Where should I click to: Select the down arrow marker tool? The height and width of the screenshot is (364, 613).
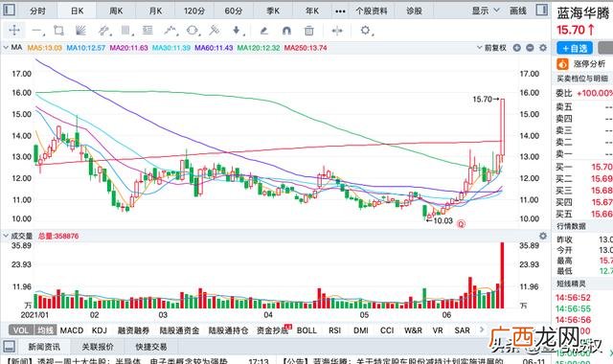[x=237, y=31]
